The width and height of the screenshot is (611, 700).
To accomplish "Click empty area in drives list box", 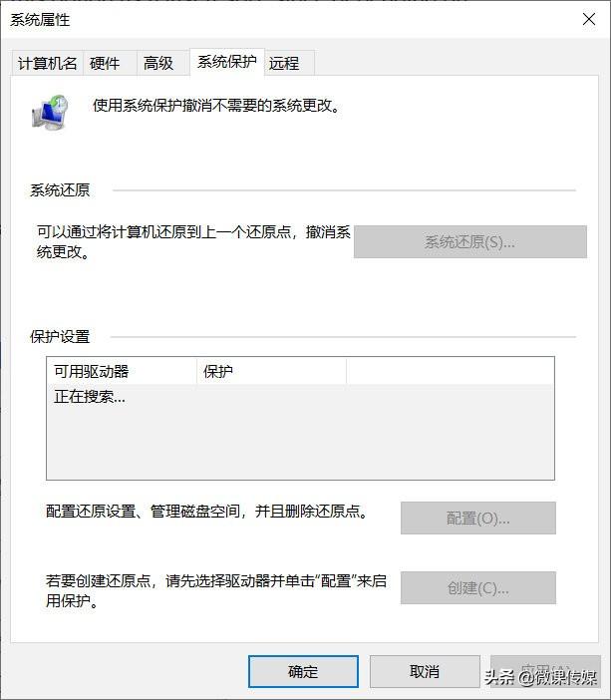I will pos(299,444).
